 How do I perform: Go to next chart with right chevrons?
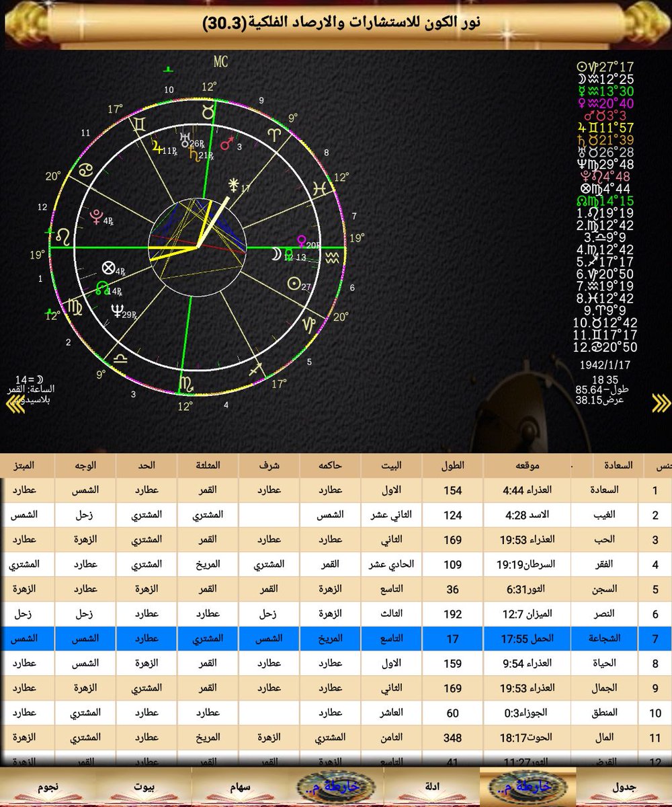tap(661, 403)
